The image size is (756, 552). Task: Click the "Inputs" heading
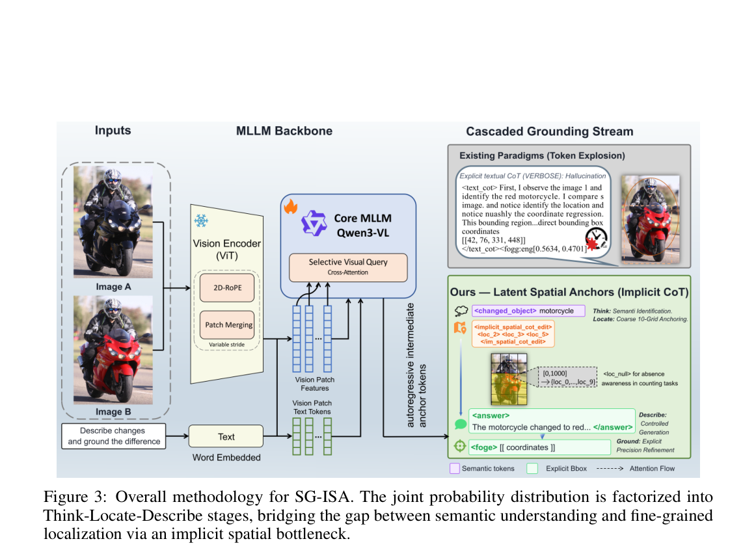coord(113,131)
